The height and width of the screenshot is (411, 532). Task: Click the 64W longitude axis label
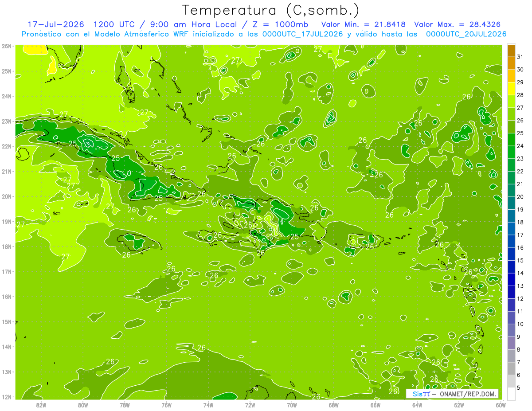(417, 405)
